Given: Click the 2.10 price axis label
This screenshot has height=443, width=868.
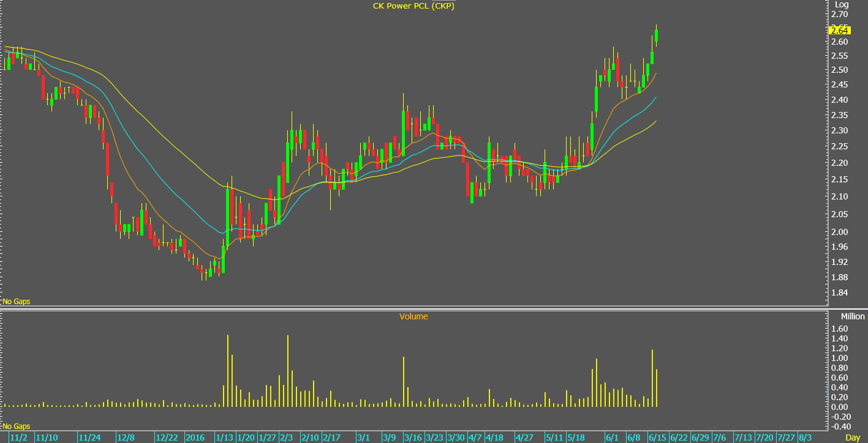Looking at the screenshot, I should pos(839,196).
